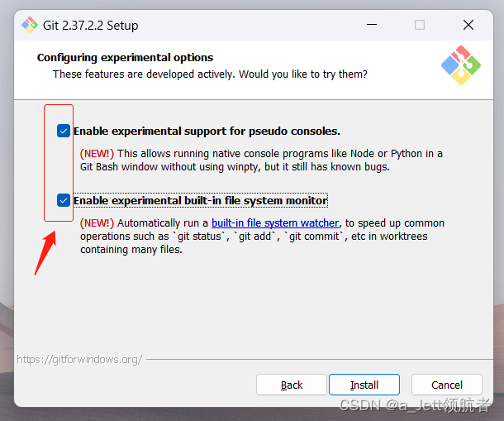Toggle built-in file system monitor checkbox
This screenshot has height=421, width=504.
click(64, 200)
